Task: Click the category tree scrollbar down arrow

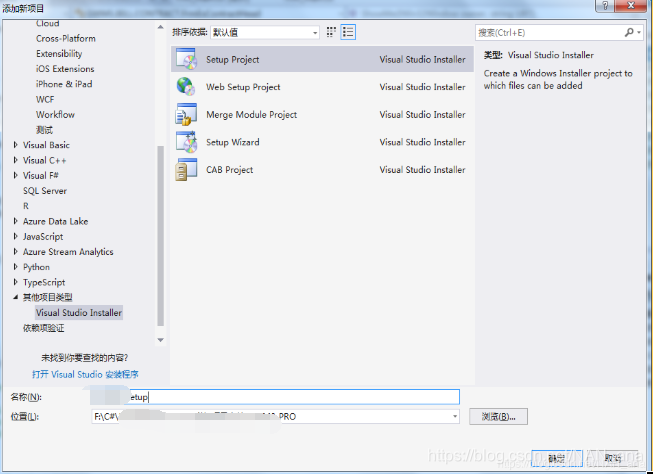Action: click(x=160, y=340)
